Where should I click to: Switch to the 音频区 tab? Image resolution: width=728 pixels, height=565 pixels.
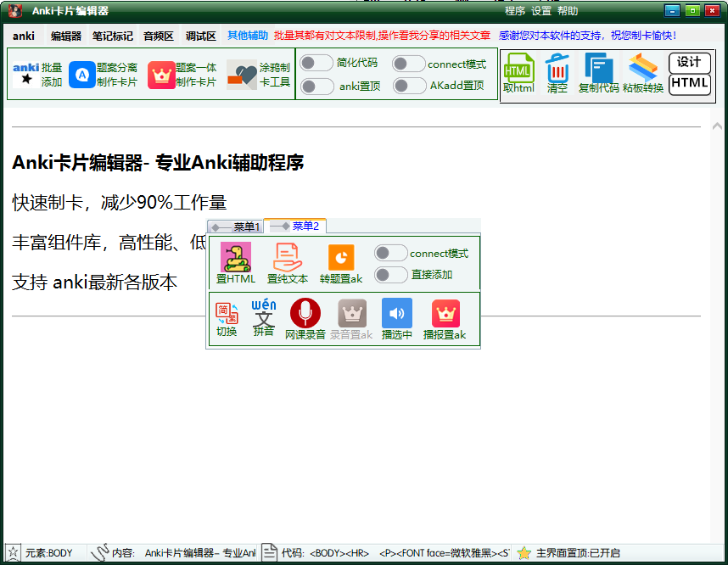click(x=159, y=36)
